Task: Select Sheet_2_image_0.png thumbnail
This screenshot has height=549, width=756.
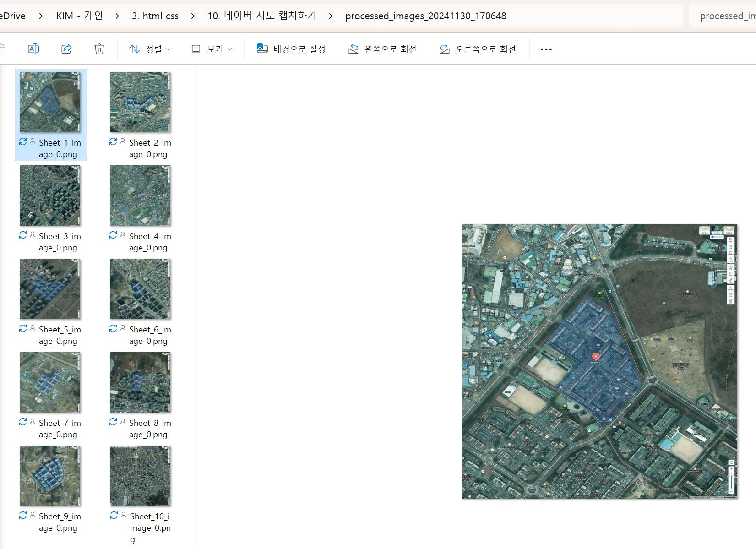Action: [x=140, y=102]
